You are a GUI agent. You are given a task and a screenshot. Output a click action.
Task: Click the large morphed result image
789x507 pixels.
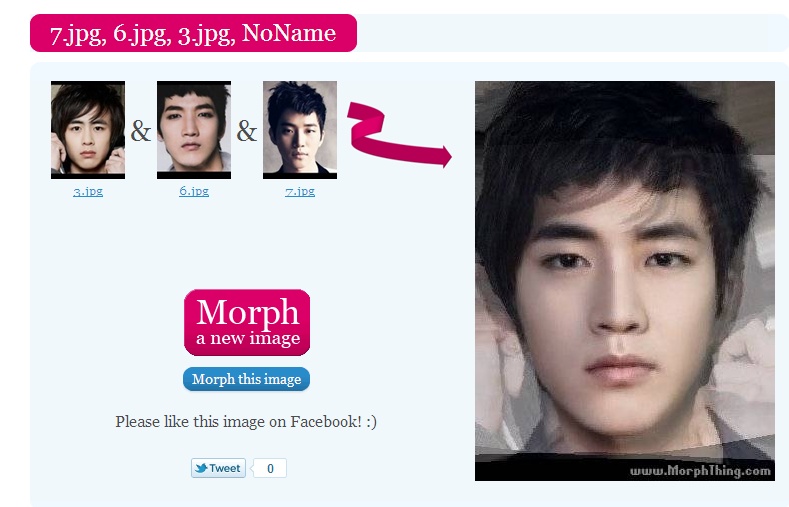625,281
